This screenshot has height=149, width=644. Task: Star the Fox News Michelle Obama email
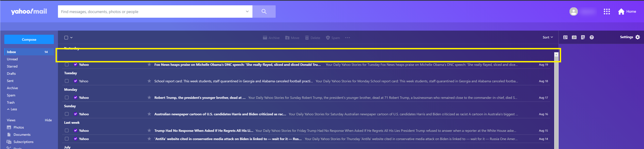[x=149, y=64]
